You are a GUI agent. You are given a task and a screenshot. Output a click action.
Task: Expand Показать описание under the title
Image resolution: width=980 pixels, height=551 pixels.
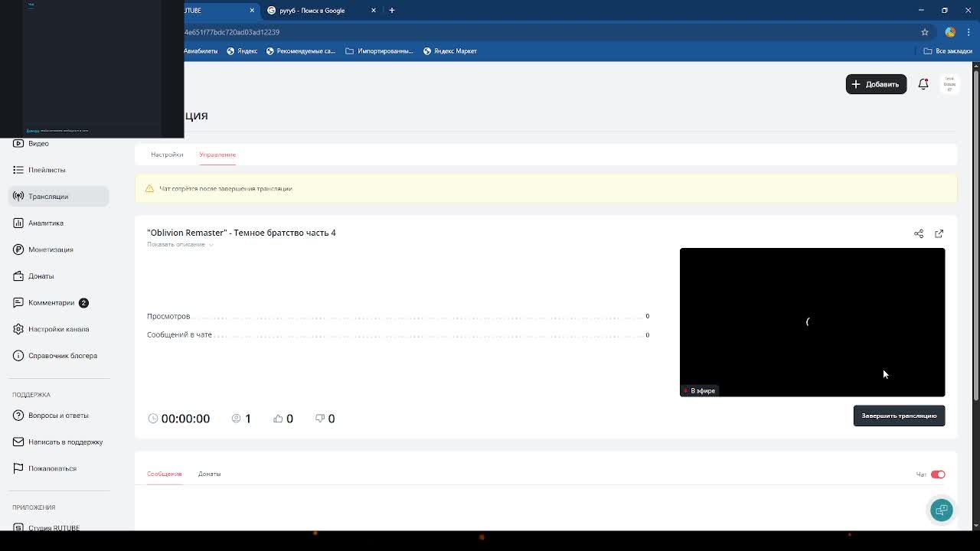click(x=180, y=244)
